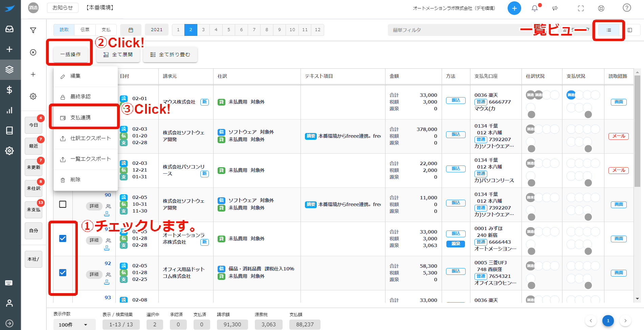
Task: Open the 一括操作 bulk actions menu
Action: point(70,54)
